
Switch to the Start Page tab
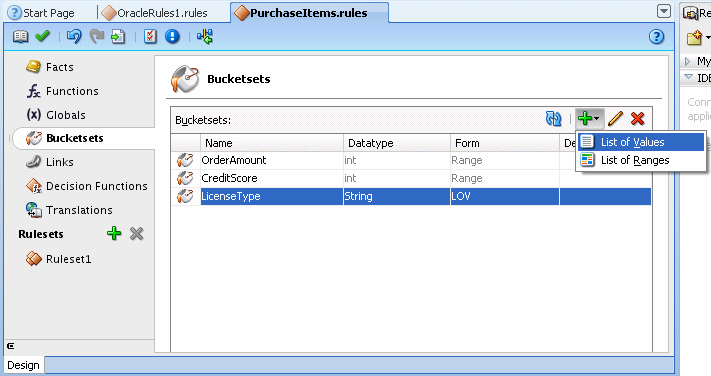[42, 13]
